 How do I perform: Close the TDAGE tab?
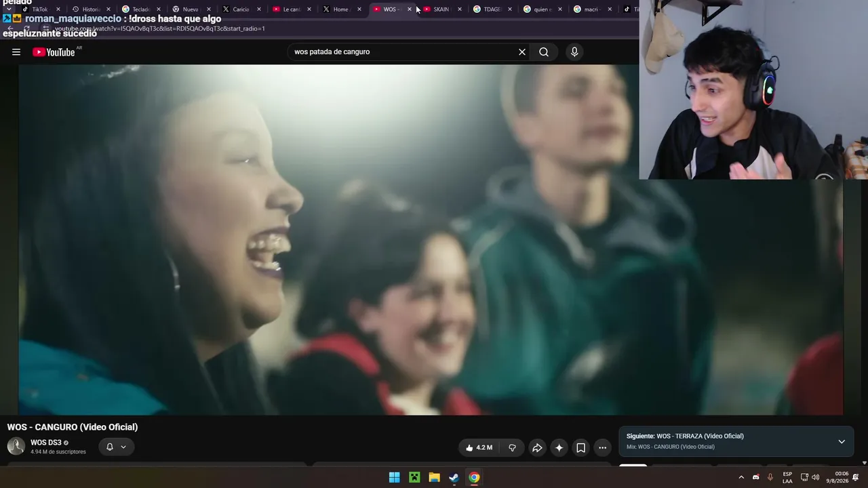point(509,9)
